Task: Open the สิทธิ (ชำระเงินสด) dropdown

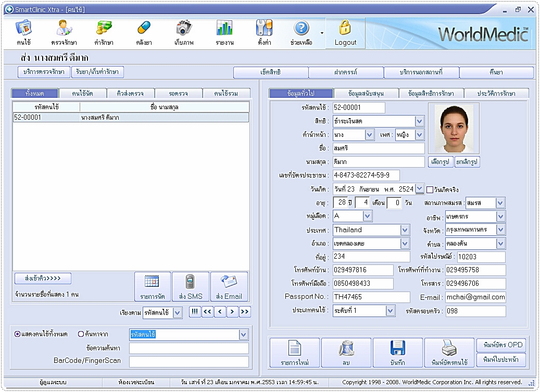Action: [x=419, y=121]
